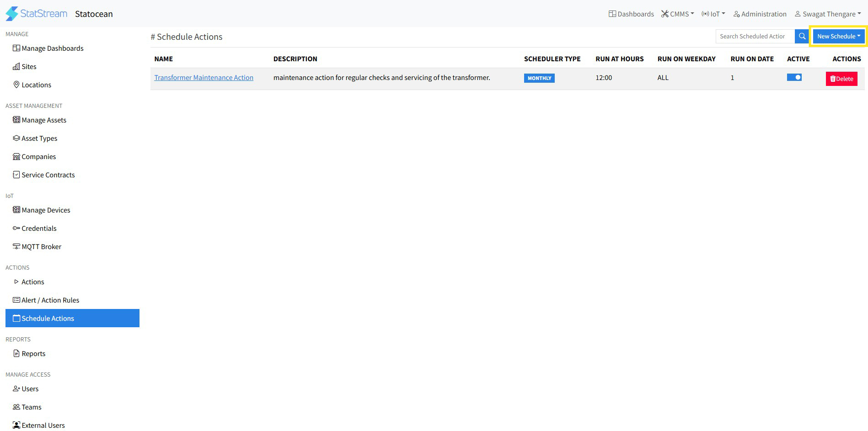Open the Transformer Maintenance Action link
Image resolution: width=868 pixels, height=431 pixels.
(204, 78)
